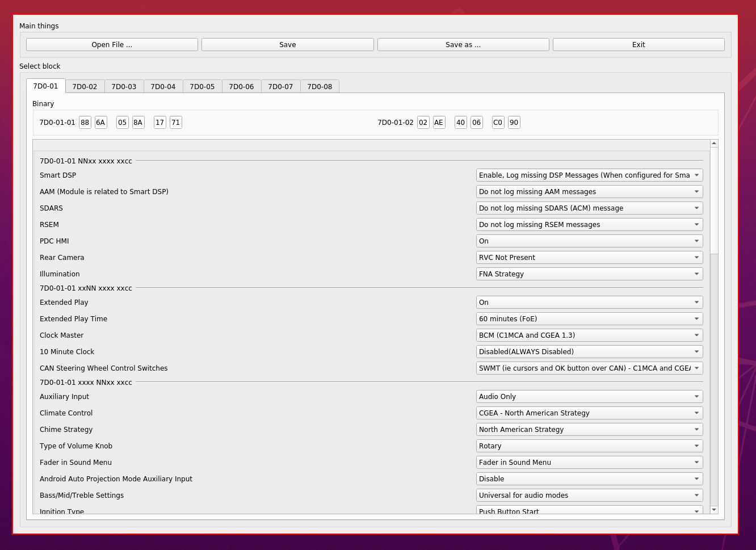Open the AAM module dropdown
Viewport: 756px width, 550px height.
click(x=589, y=192)
